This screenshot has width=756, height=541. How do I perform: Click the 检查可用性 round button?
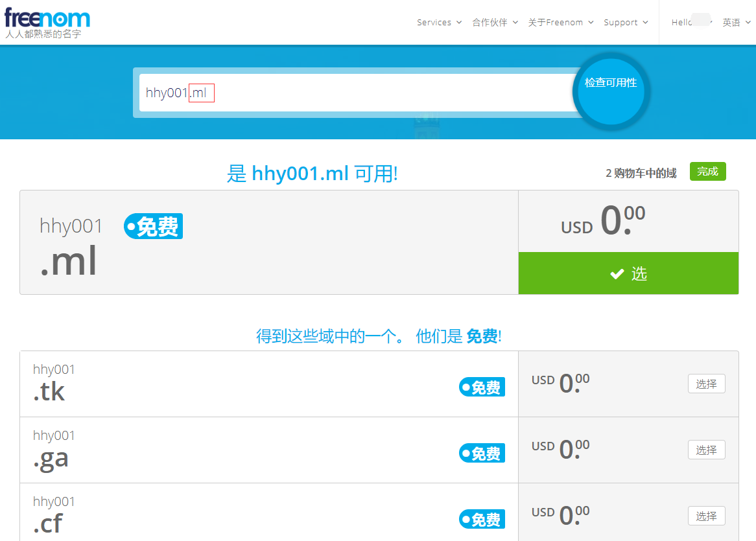click(610, 91)
